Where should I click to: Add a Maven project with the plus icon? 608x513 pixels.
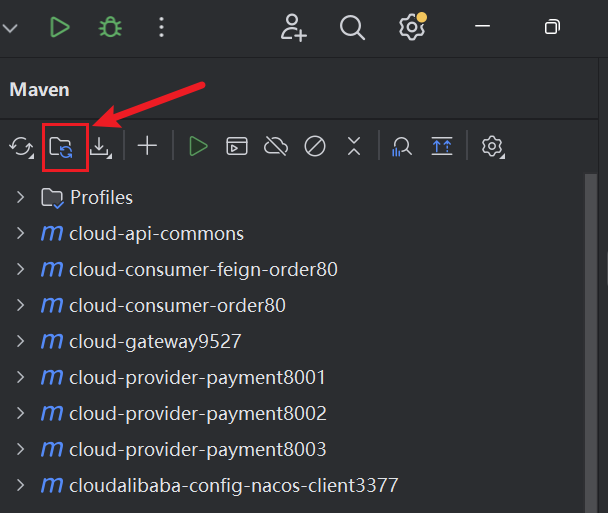(x=147, y=146)
